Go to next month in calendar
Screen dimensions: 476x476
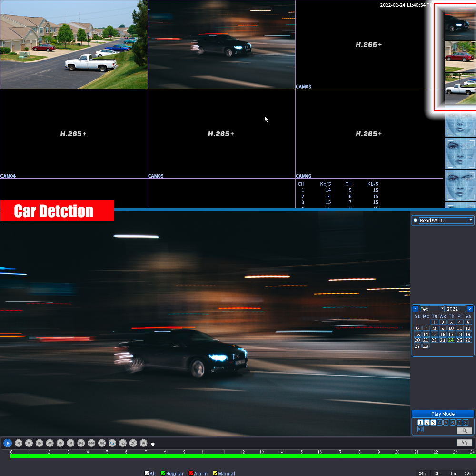(x=470, y=309)
